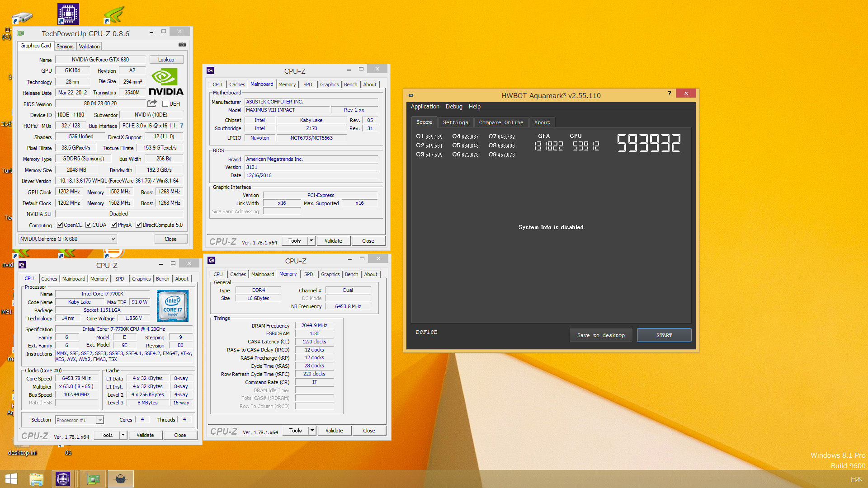The width and height of the screenshot is (868, 488).
Task: Open the Processor #1 selection dropdown
Action: point(80,420)
